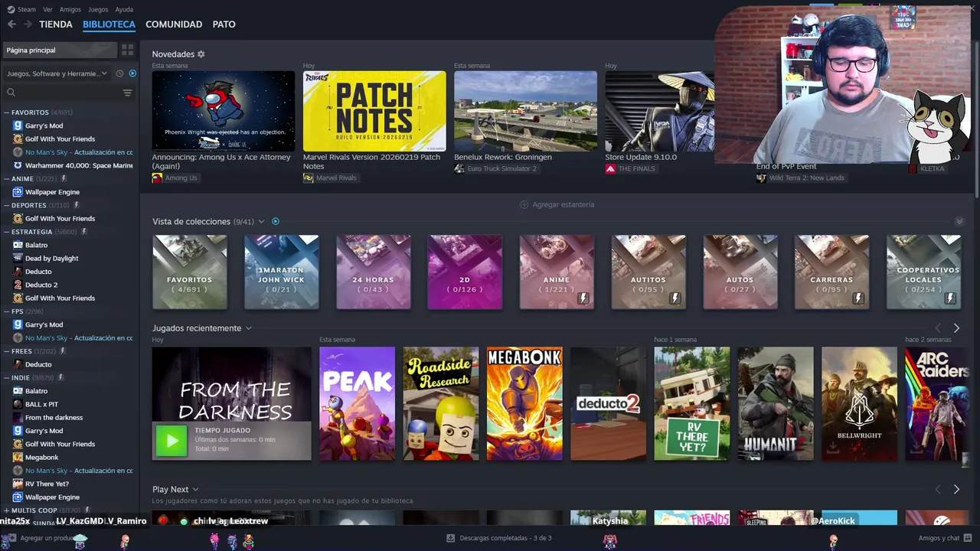Click Marvel Rivals icon under Patch Notes card
The width and height of the screenshot is (980, 551).
click(308, 178)
